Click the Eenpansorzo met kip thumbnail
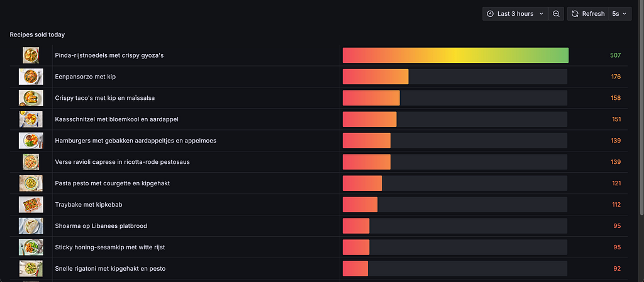This screenshot has width=644, height=282. [x=31, y=77]
